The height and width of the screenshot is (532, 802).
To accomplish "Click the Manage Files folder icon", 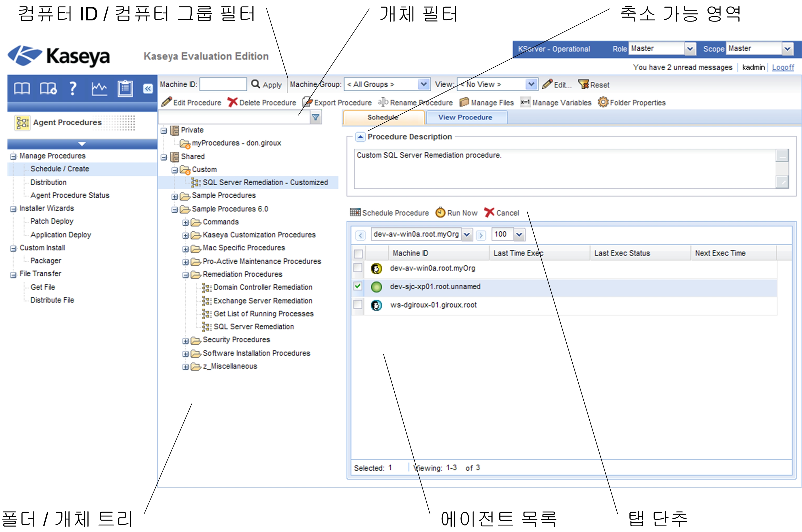I will pos(464,102).
